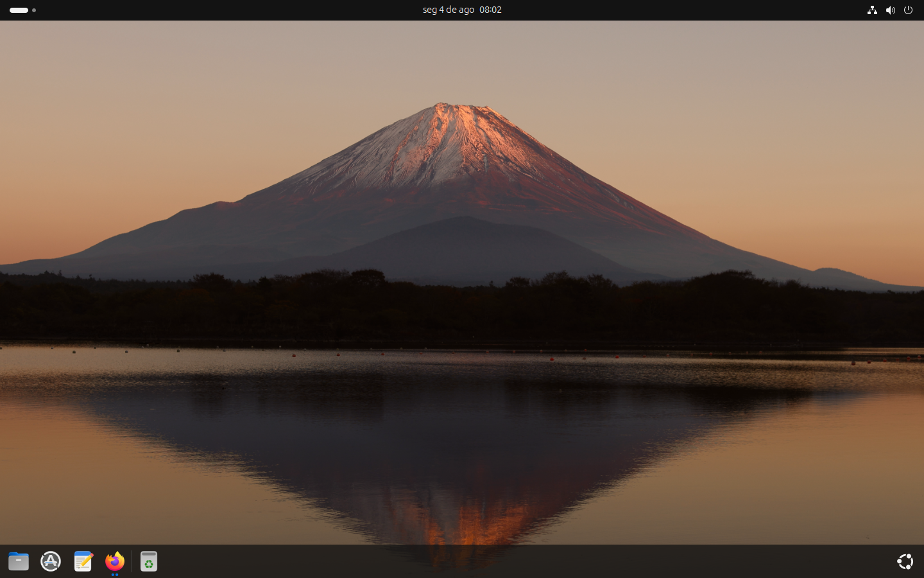Open the calendar via the date "seg 4 de ago"
Viewport: 924px width, 578px height.
click(449, 10)
